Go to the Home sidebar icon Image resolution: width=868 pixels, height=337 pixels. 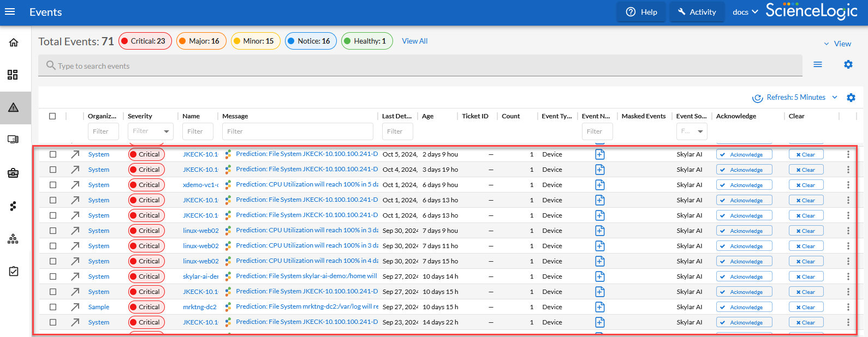tap(14, 43)
